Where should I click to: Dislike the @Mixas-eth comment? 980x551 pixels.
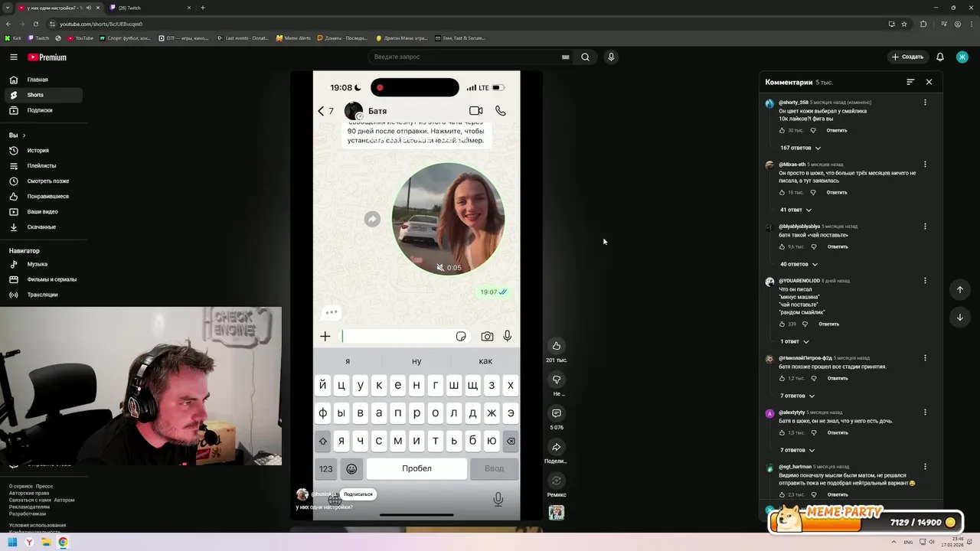point(813,192)
